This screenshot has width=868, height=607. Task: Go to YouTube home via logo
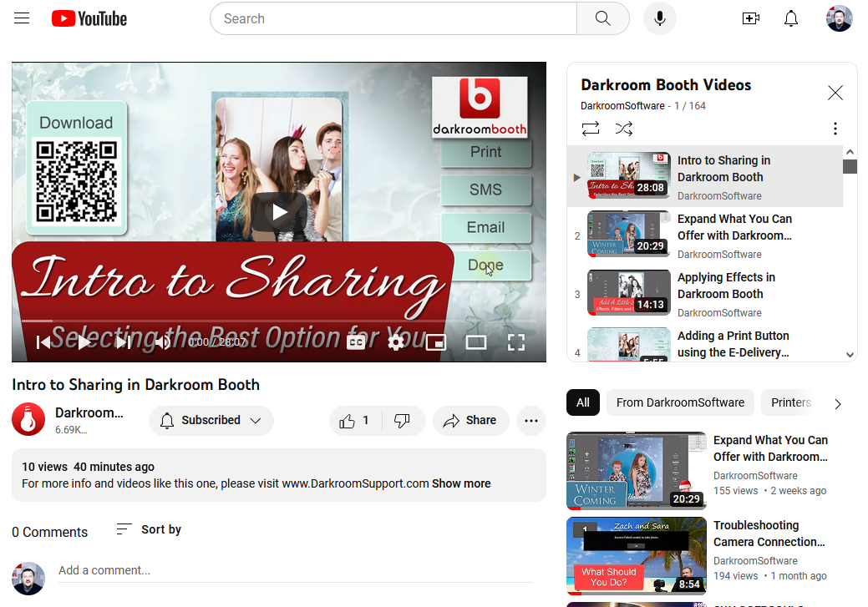[x=89, y=19]
